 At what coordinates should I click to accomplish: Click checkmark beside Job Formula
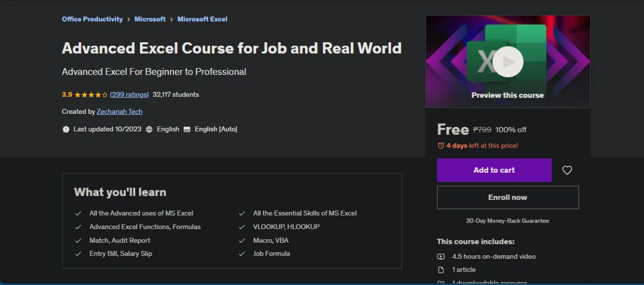242,254
